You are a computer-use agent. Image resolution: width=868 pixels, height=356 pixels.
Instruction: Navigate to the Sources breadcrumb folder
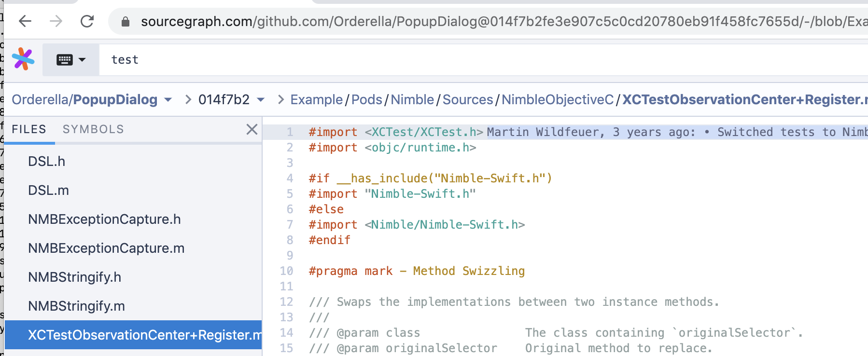(468, 99)
